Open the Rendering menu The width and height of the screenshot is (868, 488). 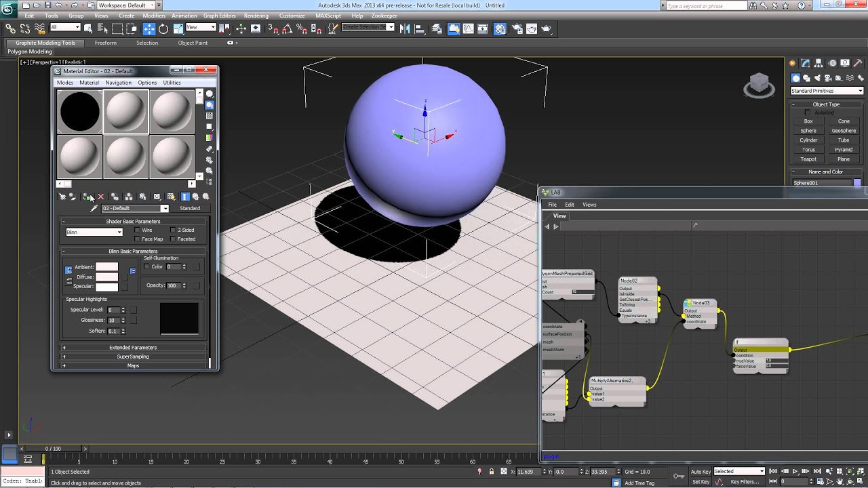[256, 16]
